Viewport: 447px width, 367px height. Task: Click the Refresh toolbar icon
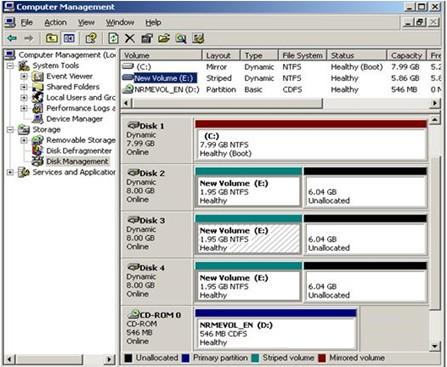[113, 39]
